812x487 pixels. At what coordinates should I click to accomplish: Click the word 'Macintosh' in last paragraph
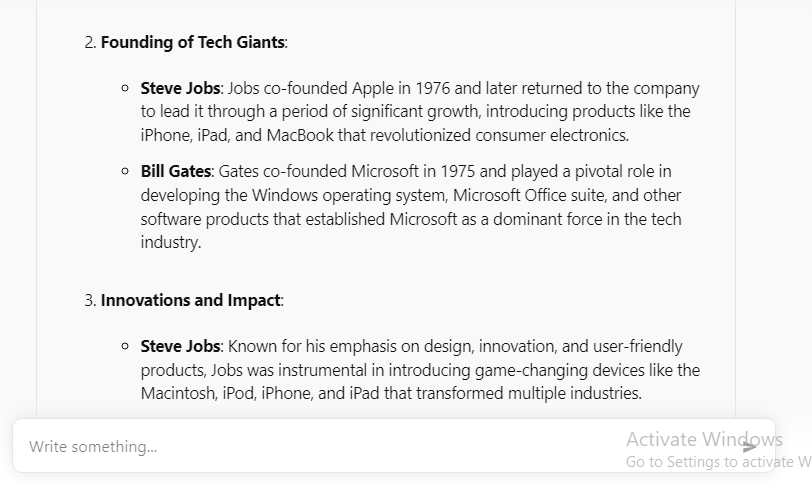179,393
